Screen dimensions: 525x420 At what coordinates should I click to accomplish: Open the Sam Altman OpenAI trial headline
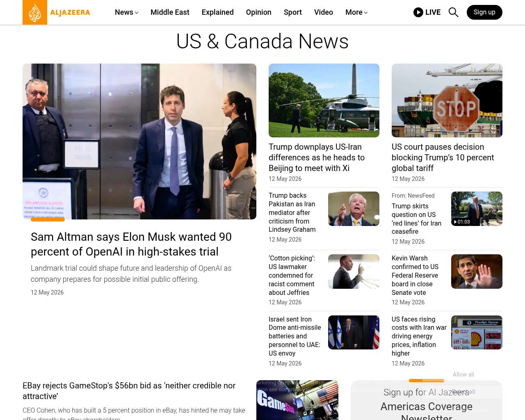coord(131,244)
